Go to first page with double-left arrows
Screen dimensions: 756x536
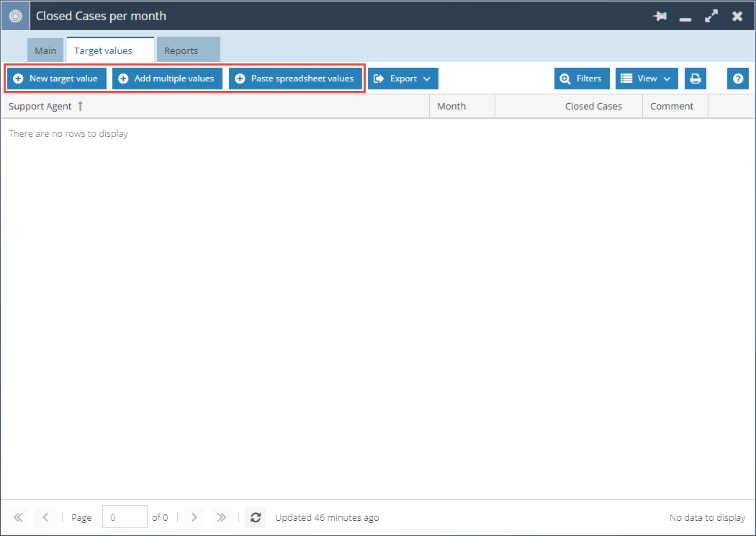(18, 517)
